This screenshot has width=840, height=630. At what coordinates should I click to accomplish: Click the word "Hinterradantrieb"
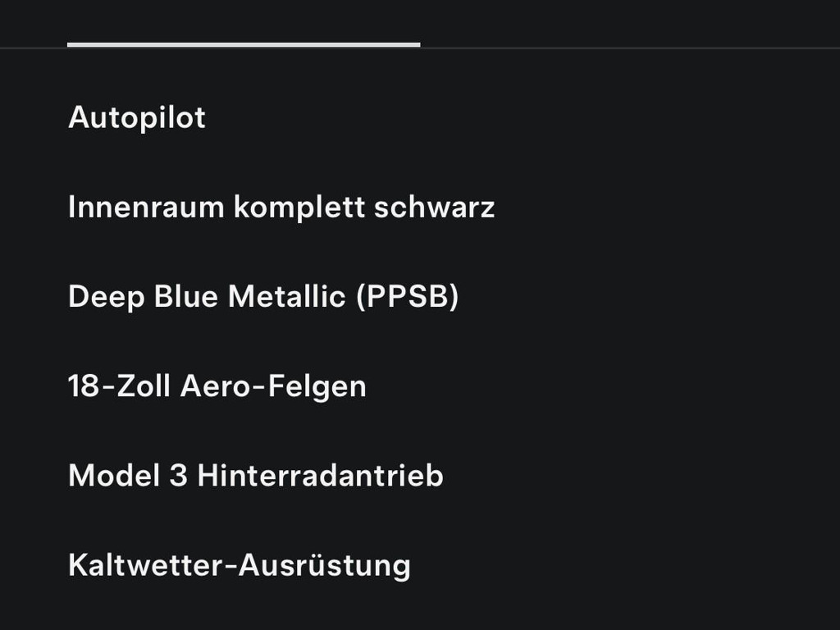[x=320, y=475]
